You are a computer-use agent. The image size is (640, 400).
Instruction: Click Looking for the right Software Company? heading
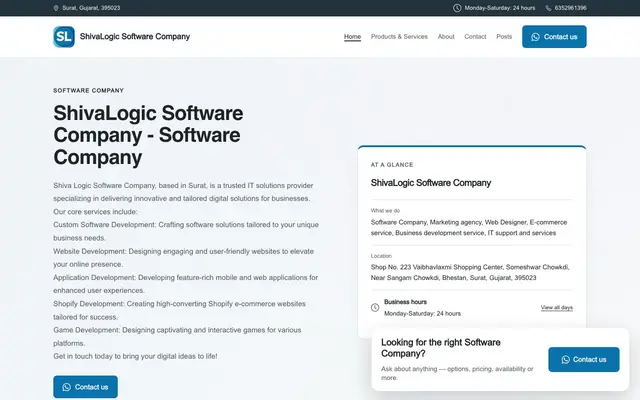point(441,348)
